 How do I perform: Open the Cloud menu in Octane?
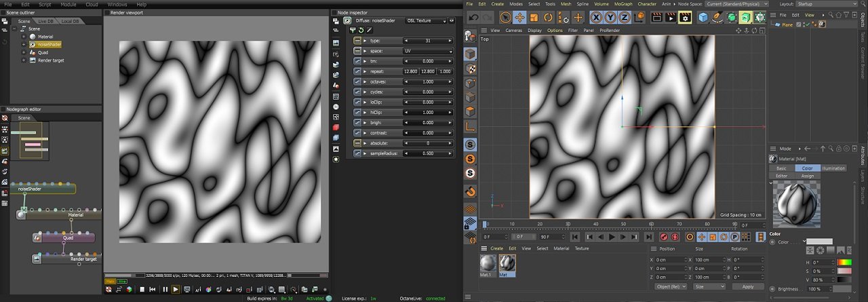pos(91,4)
